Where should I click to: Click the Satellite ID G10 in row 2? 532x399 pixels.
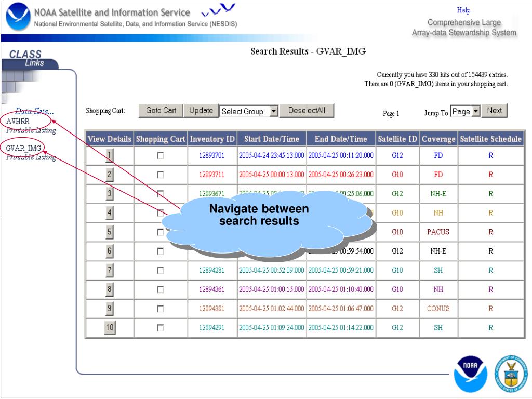pos(397,175)
